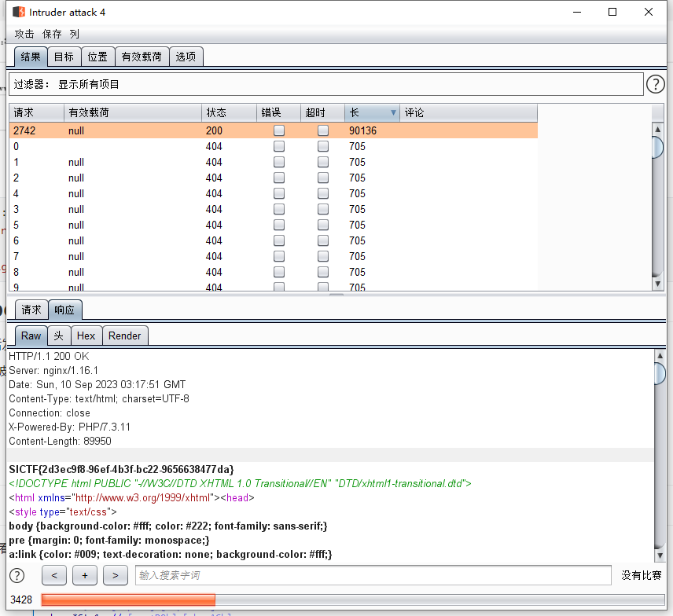The image size is (673, 616).
Task: Open the 请求 tab
Action: [x=31, y=310]
